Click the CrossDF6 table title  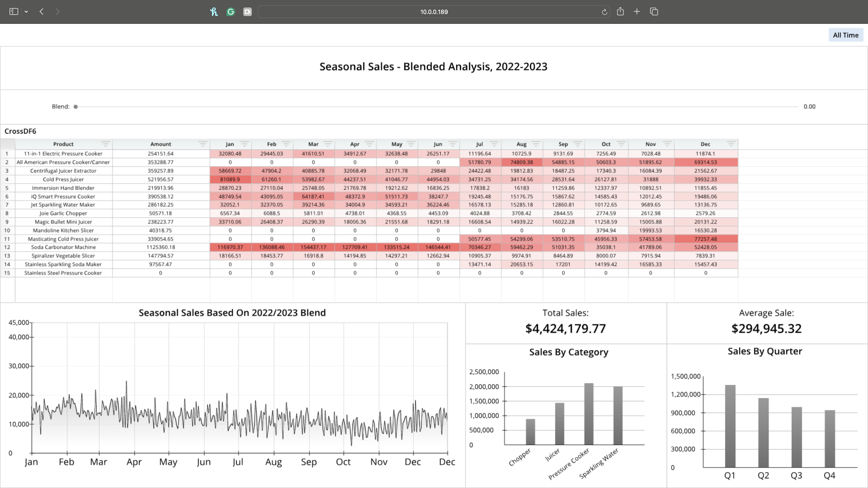coord(20,131)
